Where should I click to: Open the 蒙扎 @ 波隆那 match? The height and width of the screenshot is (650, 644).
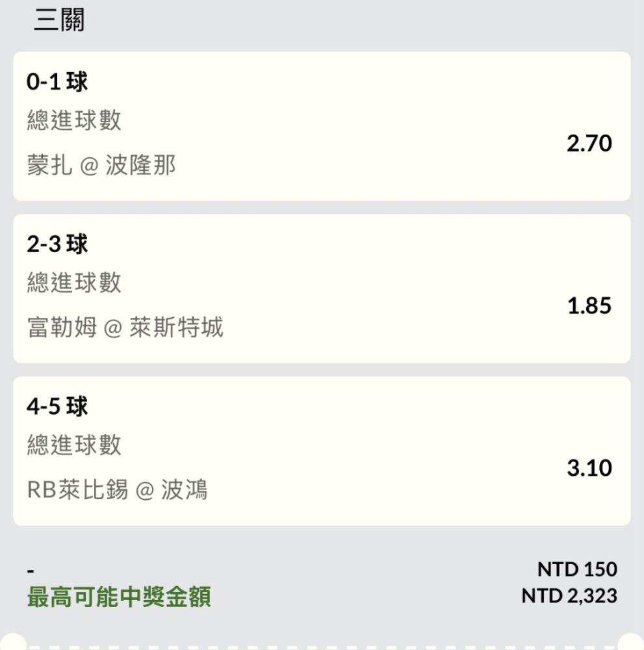(x=101, y=166)
